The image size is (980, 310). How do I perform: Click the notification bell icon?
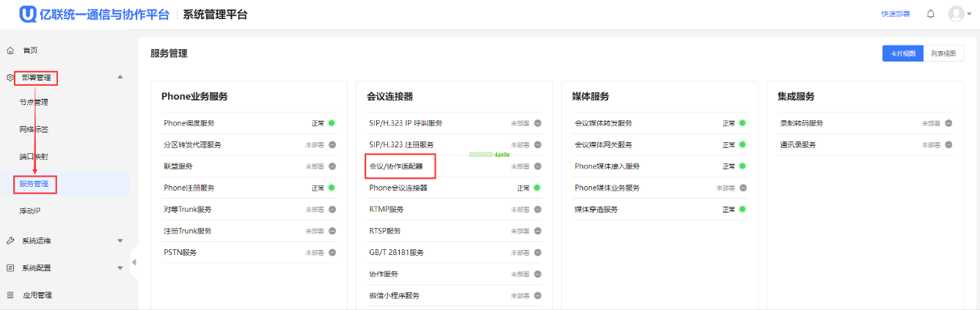click(931, 14)
